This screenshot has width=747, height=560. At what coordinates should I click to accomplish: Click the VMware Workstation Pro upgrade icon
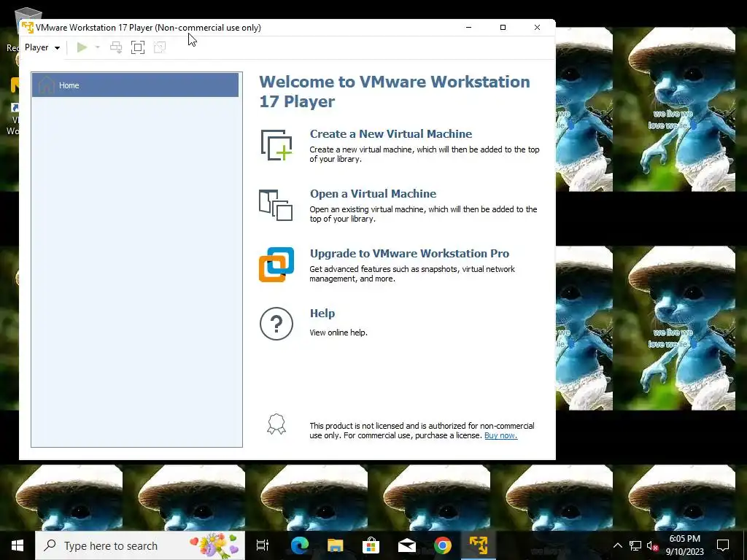click(x=276, y=265)
